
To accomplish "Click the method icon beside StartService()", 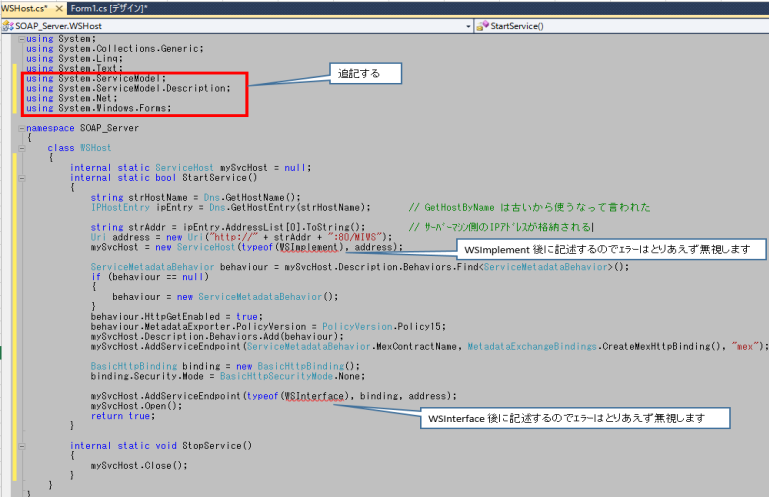I will (483, 24).
